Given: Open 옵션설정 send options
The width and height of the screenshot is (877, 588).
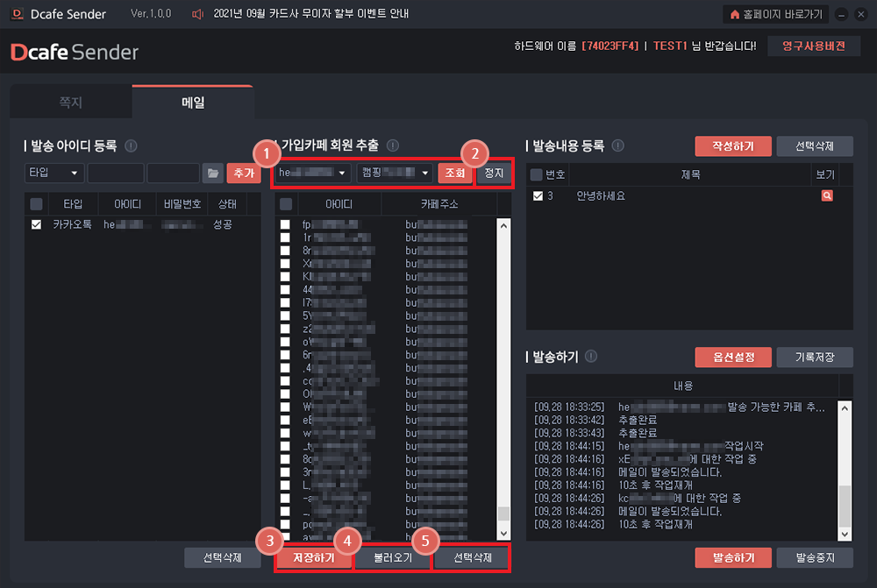Looking at the screenshot, I should (x=733, y=358).
